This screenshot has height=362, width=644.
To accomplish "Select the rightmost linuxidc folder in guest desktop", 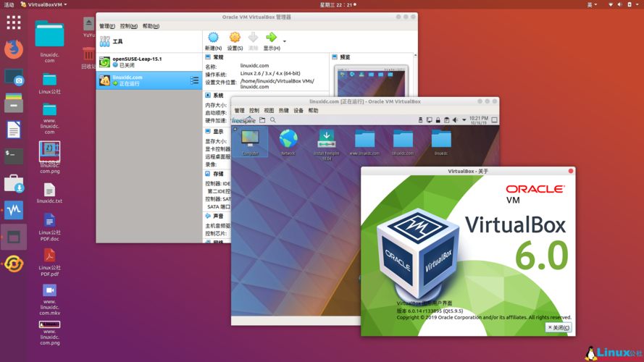I will (441, 142).
